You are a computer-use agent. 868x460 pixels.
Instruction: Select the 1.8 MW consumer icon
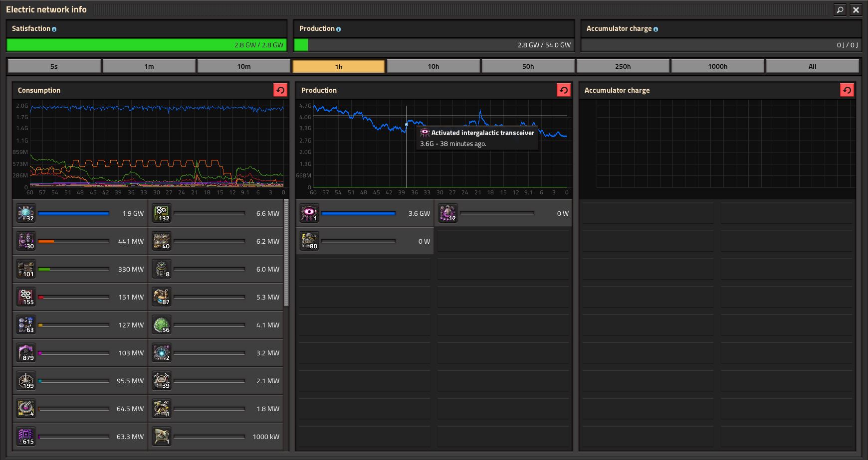[x=161, y=409]
